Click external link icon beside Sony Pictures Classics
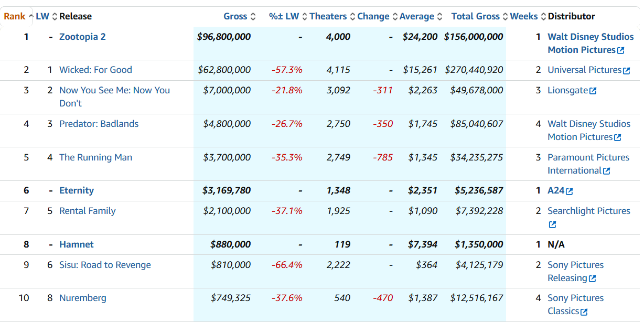The width and height of the screenshot is (644, 322). (x=584, y=312)
